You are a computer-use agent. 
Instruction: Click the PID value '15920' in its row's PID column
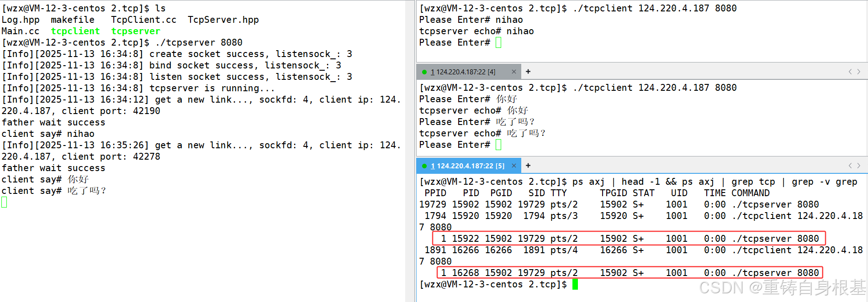coord(466,216)
